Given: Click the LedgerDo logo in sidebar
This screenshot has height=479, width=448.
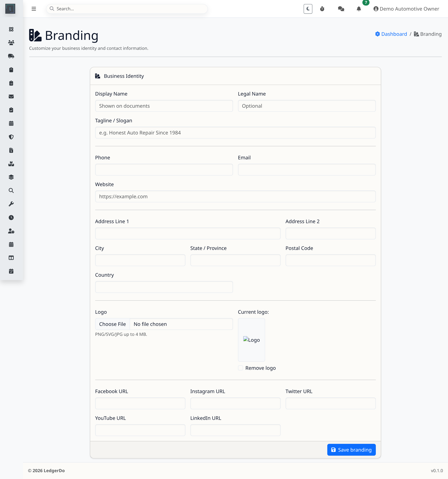Looking at the screenshot, I should click(x=10, y=9).
